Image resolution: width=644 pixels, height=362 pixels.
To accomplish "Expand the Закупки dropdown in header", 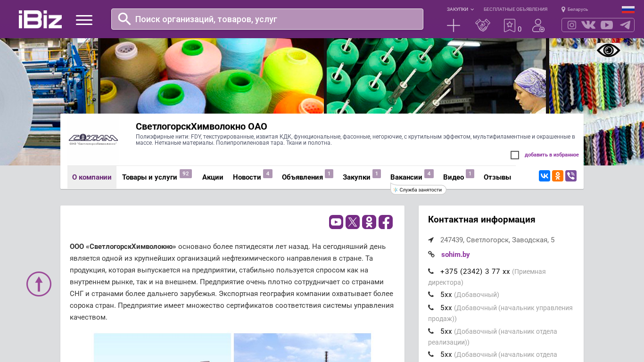I will pyautogui.click(x=460, y=9).
